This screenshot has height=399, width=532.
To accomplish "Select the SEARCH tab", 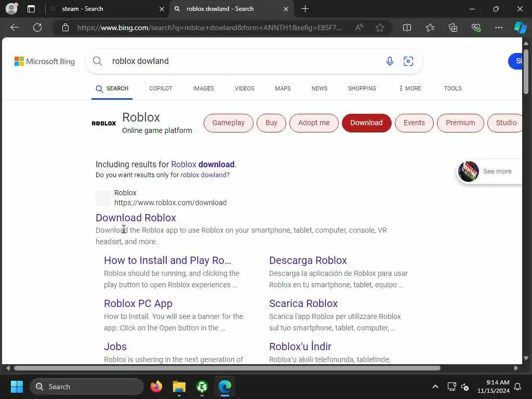I will pyautogui.click(x=112, y=88).
